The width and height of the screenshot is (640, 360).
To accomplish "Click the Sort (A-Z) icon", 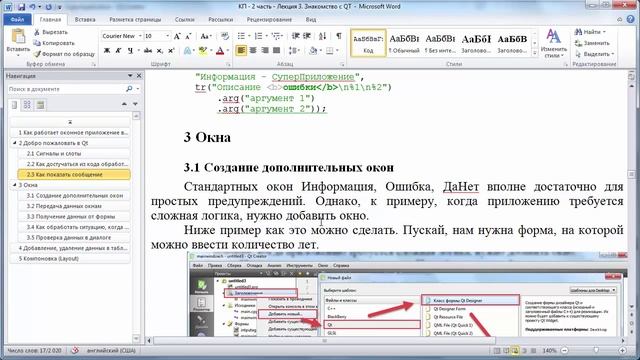I will (322, 36).
